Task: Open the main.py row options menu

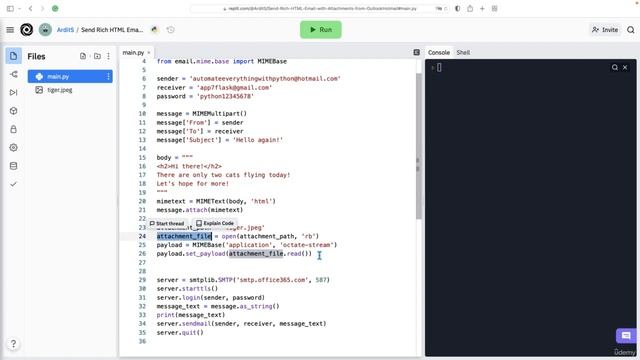Action: (x=108, y=76)
